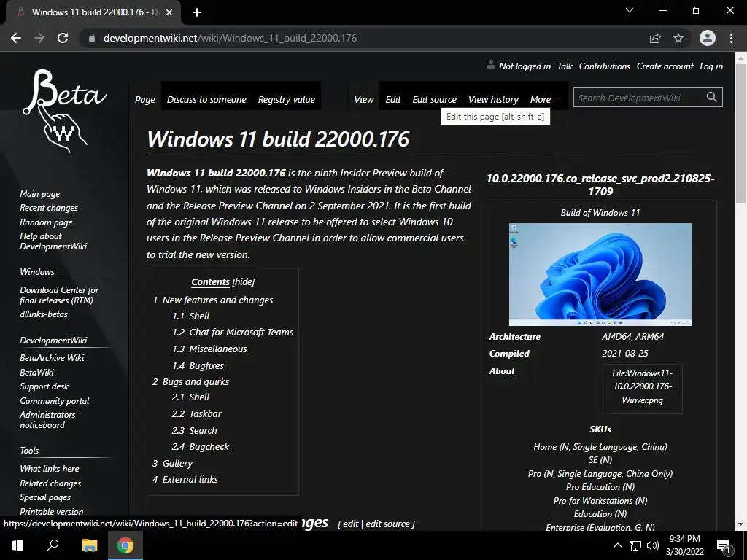Open Help about DevelopmentWiki link
This screenshot has height=560, width=747.
tap(53, 241)
